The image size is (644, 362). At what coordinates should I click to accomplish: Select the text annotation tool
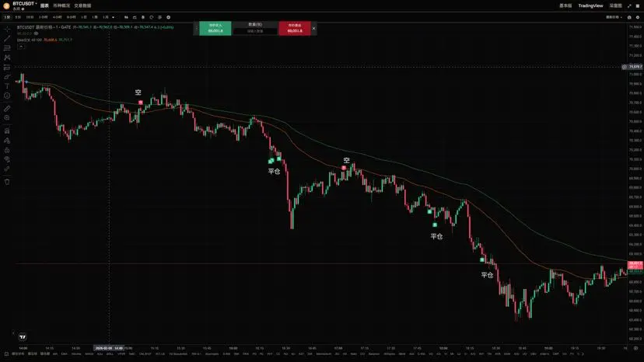[x=7, y=86]
